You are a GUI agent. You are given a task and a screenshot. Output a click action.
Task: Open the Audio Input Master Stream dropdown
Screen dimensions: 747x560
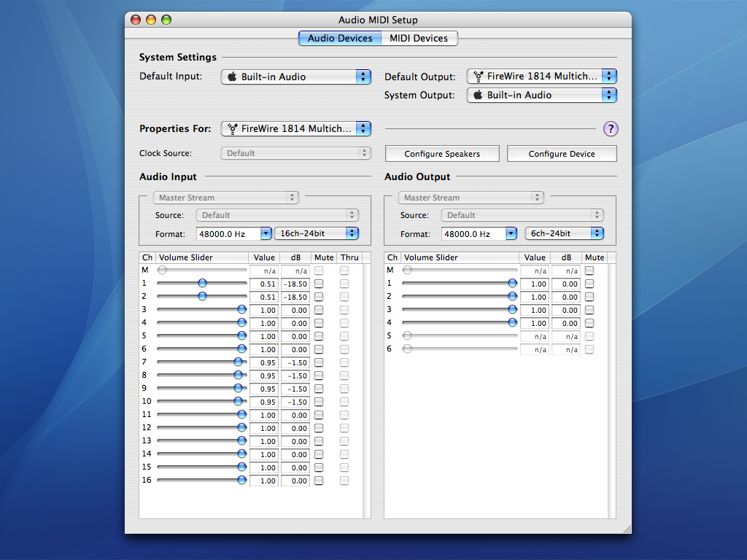pyautogui.click(x=226, y=198)
